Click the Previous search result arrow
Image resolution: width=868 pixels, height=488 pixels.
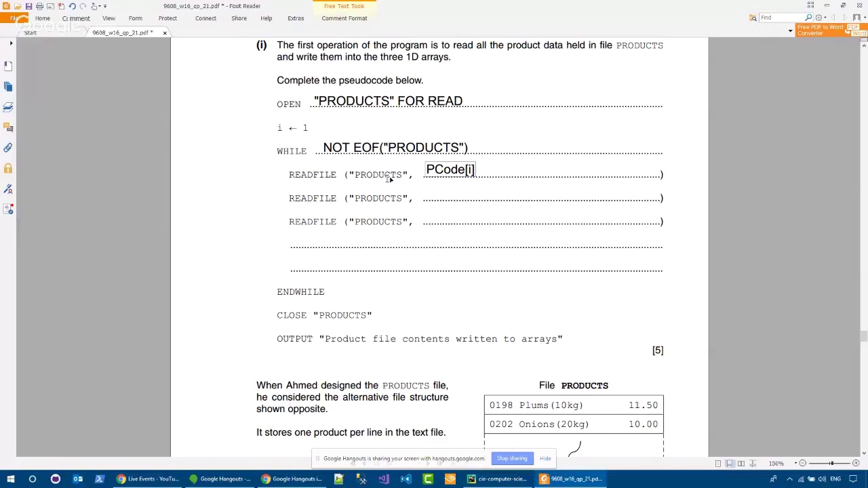click(x=833, y=18)
